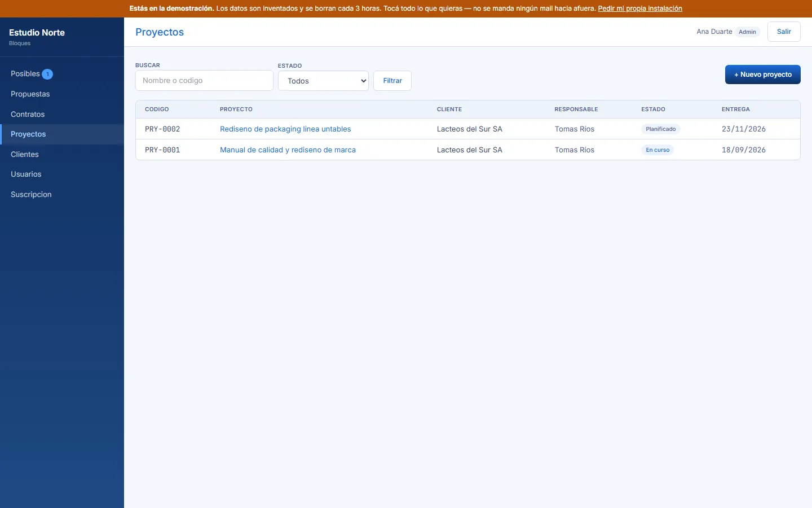Viewport: 812px width, 508px height.
Task: Follow the Pedir mi propia instalación link
Action: (x=640, y=8)
